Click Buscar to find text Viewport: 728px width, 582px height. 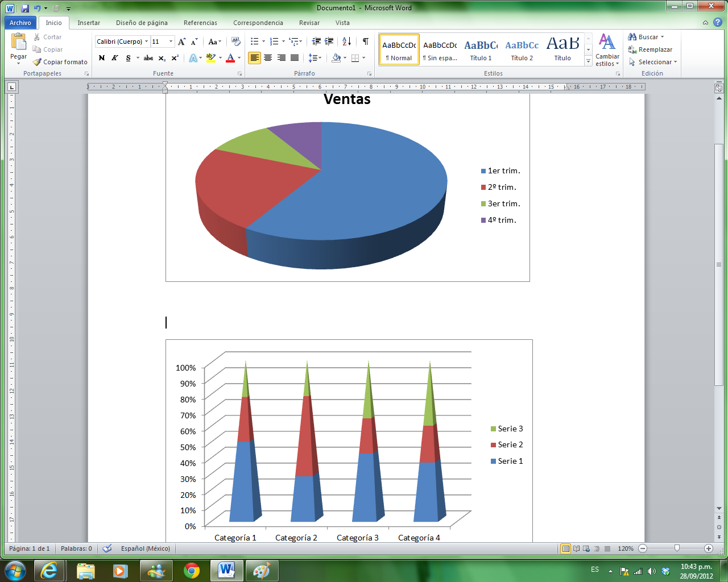point(646,37)
